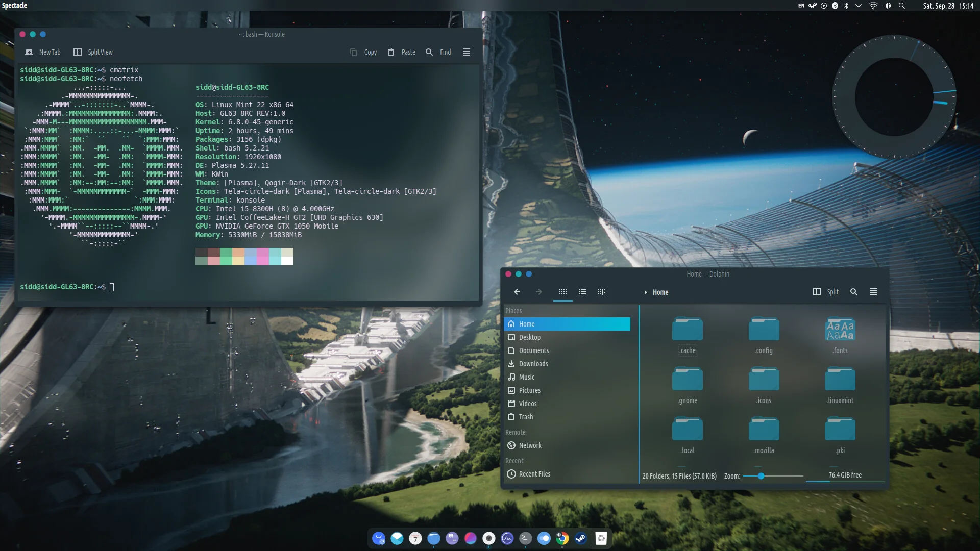Select the .config folder
The height and width of the screenshot is (551, 980).
[x=764, y=335]
